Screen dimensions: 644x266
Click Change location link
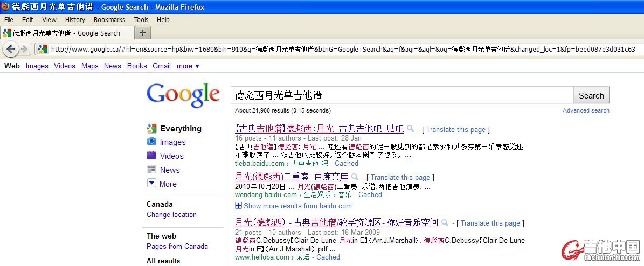[171, 215]
